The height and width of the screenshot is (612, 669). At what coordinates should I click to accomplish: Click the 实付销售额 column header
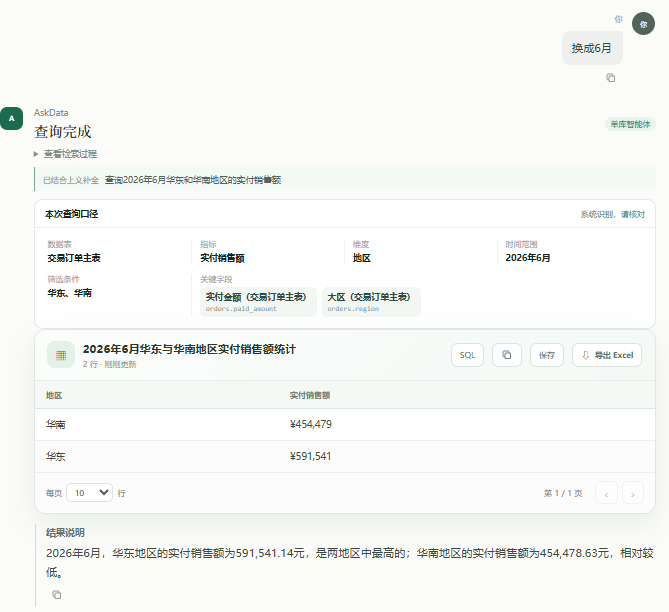tap(310, 396)
